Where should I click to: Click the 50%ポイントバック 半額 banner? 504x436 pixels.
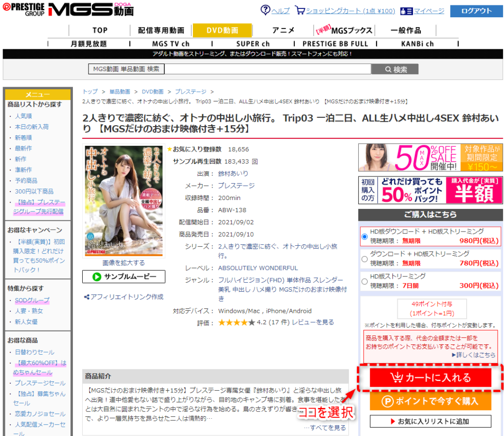pos(430,190)
